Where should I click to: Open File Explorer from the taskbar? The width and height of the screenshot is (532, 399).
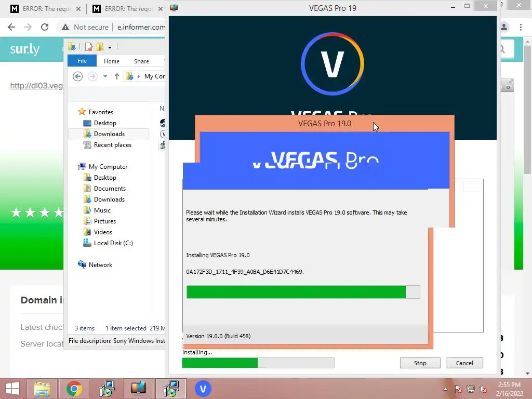[x=42, y=389]
